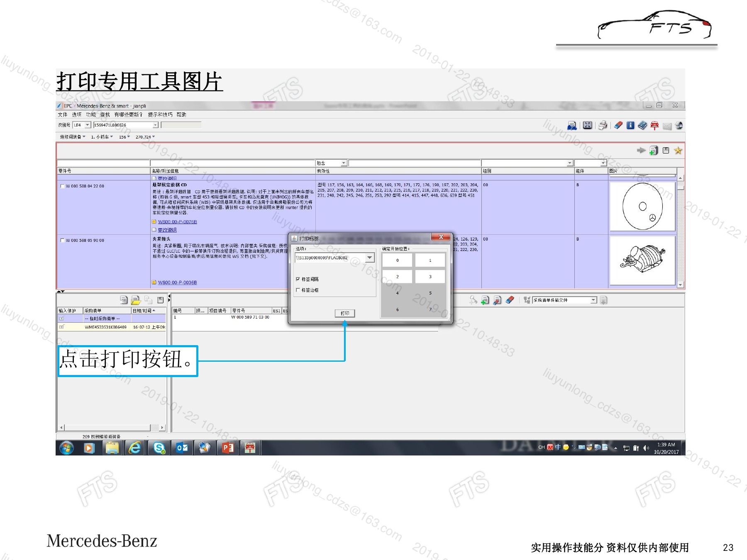Click the open folder icon in shopping list
The height and width of the screenshot is (560, 747).
(136, 299)
